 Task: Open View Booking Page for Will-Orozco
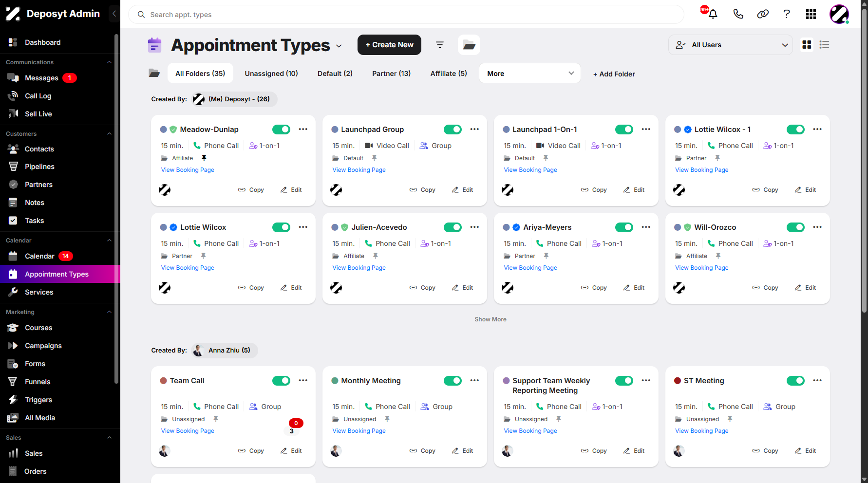coord(701,268)
